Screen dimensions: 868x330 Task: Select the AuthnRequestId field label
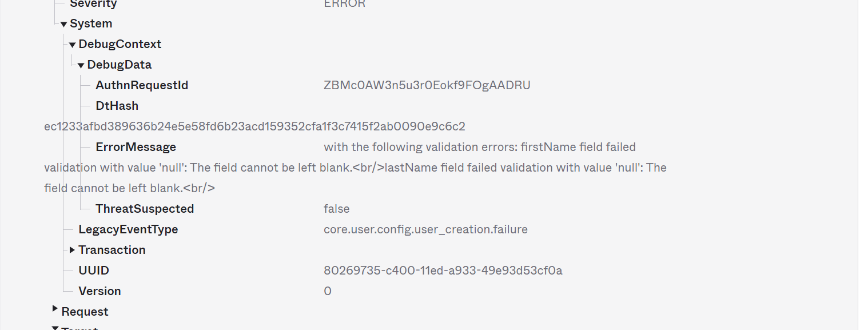click(x=142, y=85)
